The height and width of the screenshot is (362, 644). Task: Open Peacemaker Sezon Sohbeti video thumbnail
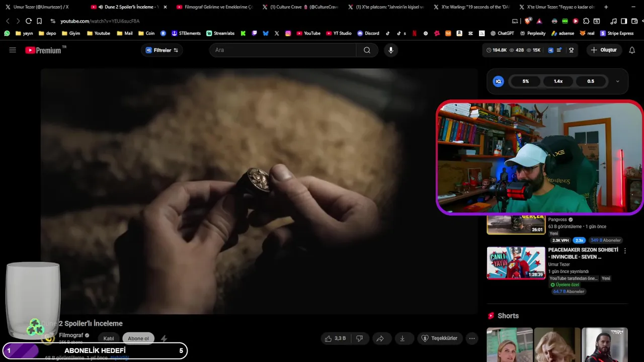click(x=516, y=263)
